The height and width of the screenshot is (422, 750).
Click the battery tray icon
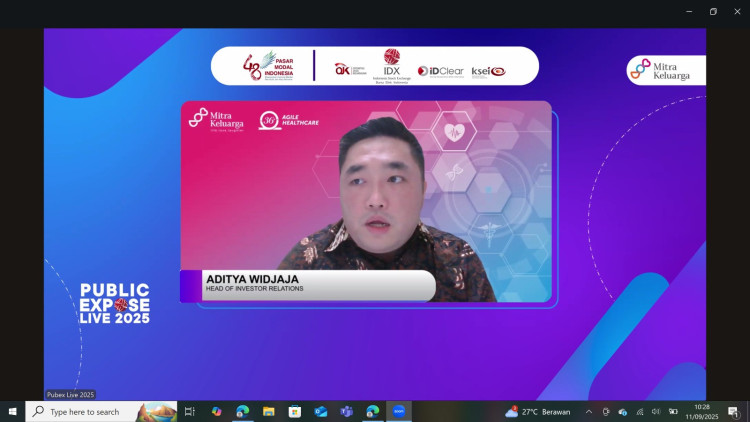pos(673,411)
